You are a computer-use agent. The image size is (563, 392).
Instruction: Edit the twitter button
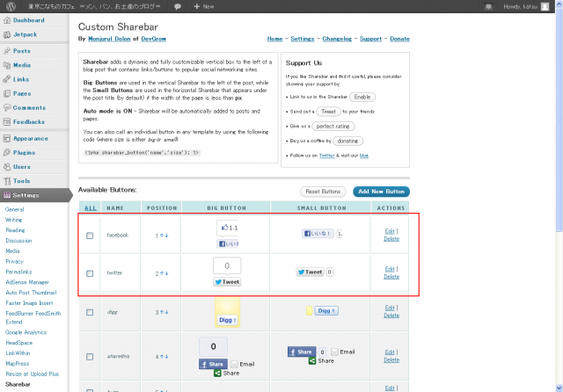tap(390, 269)
